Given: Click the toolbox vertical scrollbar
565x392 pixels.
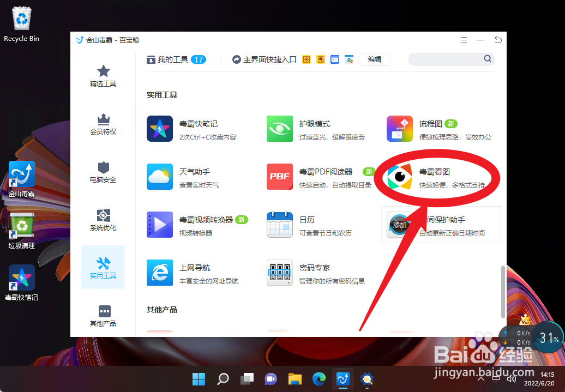Looking at the screenshot, I should pos(503,292).
